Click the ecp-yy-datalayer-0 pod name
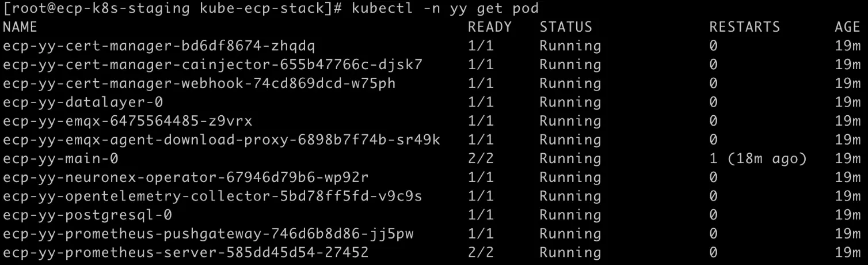The image size is (868, 265). (x=83, y=103)
